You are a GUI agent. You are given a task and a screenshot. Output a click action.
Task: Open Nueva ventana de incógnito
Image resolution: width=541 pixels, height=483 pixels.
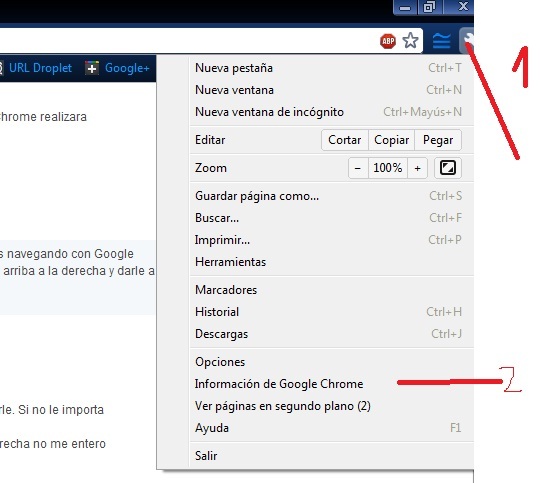pyautogui.click(x=332, y=112)
